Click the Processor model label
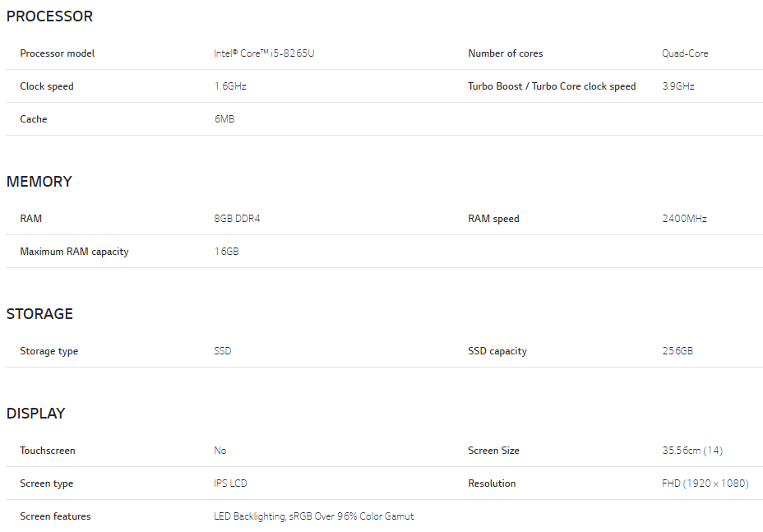This screenshot has width=763, height=532. click(57, 53)
